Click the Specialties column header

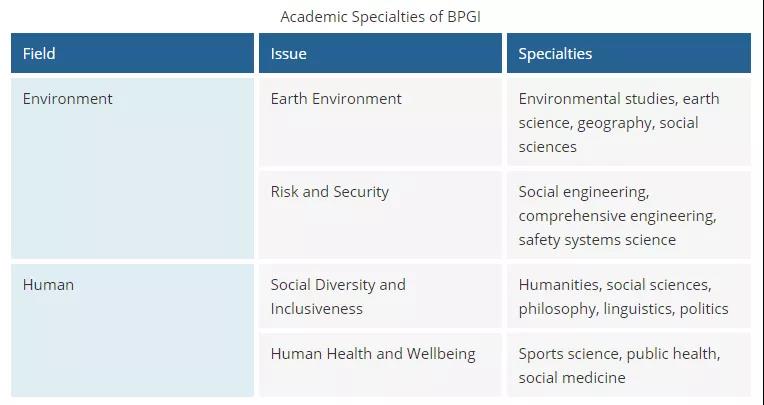pos(555,54)
